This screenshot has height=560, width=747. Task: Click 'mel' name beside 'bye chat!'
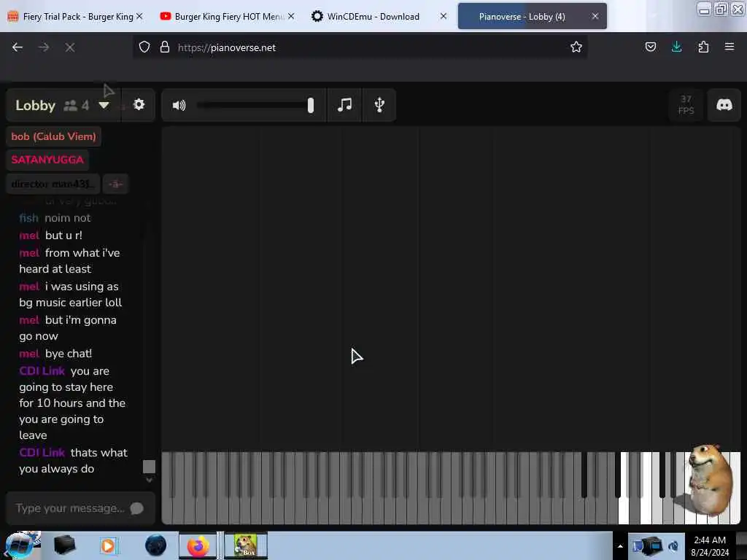point(29,354)
